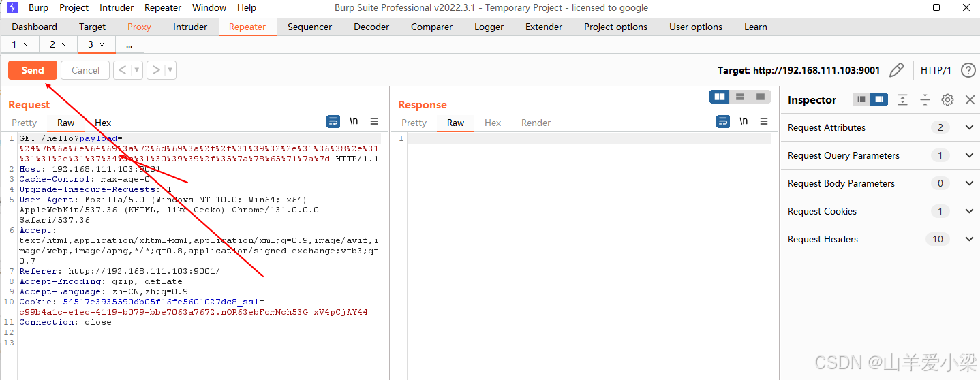Go to previous request in history
Image resolution: width=980 pixels, height=380 pixels.
click(x=122, y=70)
